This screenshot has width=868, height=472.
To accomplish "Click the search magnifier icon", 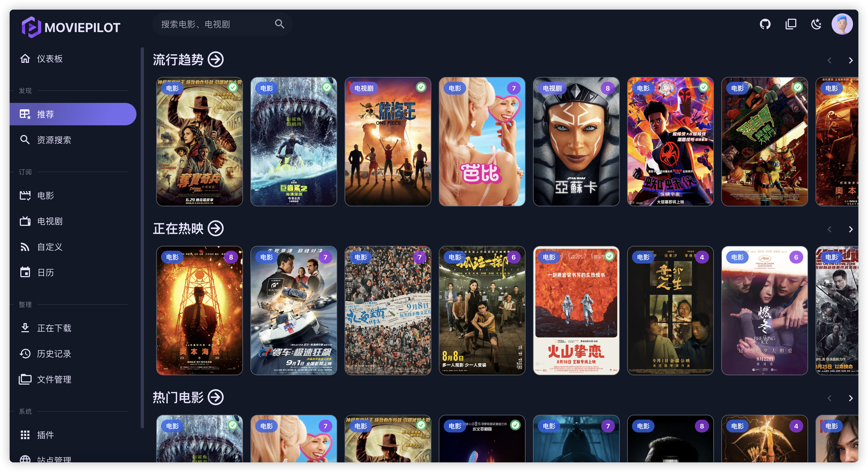I will (x=279, y=24).
